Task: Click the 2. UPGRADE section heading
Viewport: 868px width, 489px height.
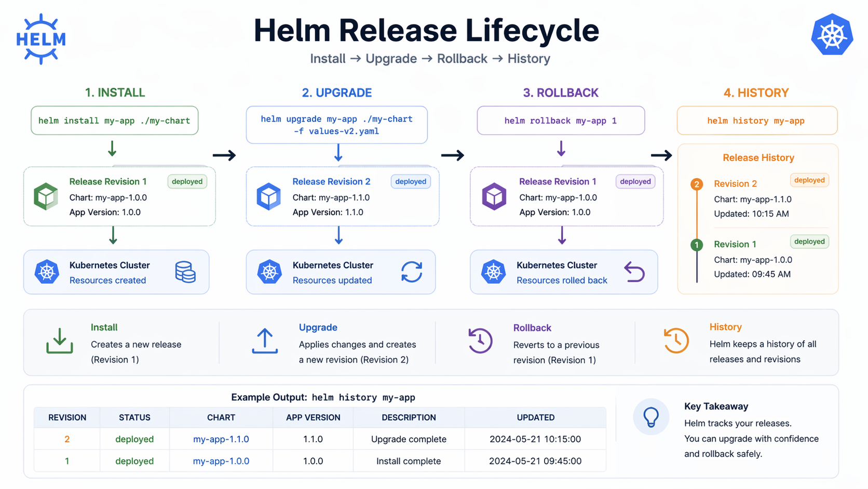Action: (337, 92)
